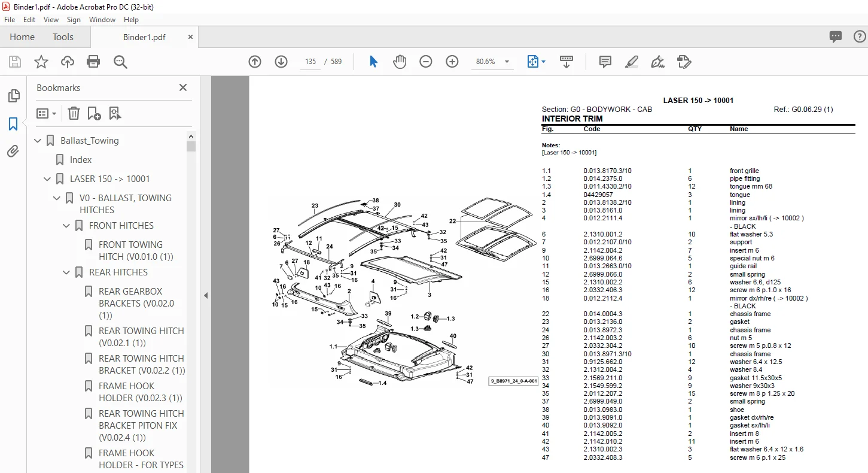Open the Window menu
868x473 pixels.
pyautogui.click(x=102, y=20)
